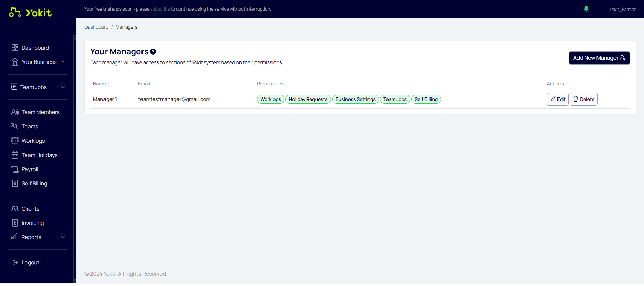Expand the Your Business chevron
The height and width of the screenshot is (286, 644).
(63, 62)
